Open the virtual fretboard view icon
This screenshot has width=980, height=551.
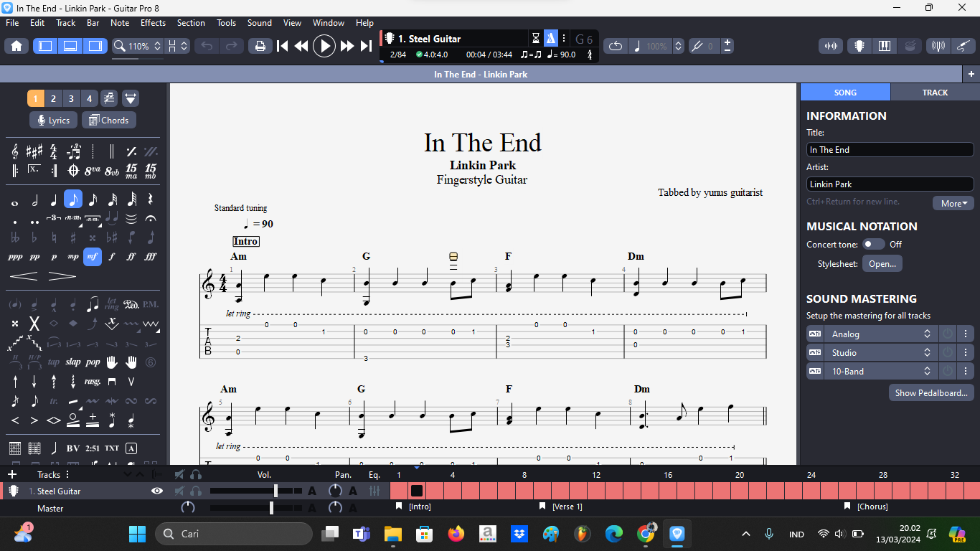point(858,46)
